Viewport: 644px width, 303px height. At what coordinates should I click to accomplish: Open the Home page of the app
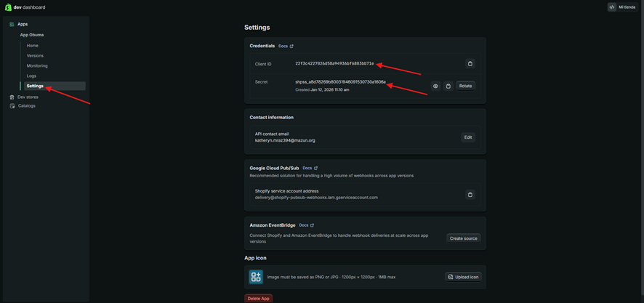point(33,46)
